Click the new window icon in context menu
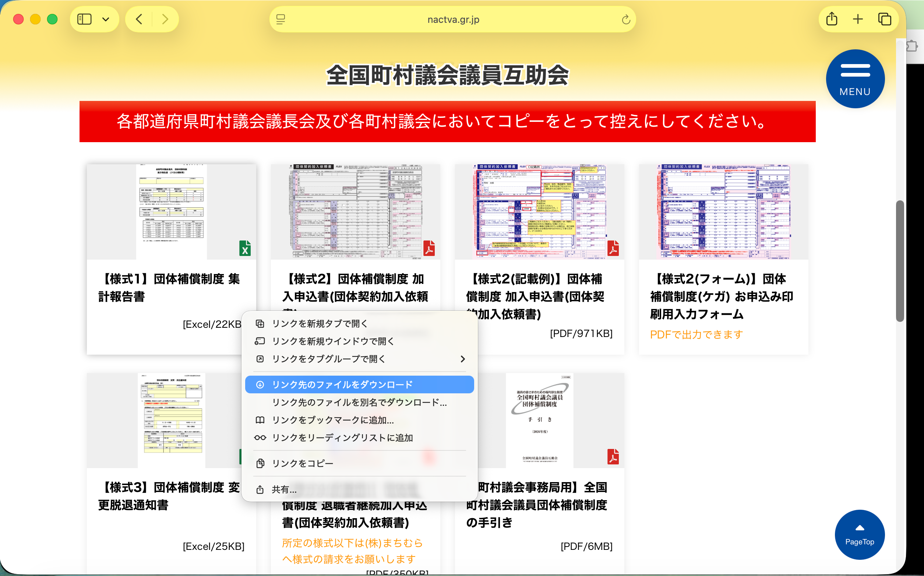The height and width of the screenshot is (576, 924). tap(260, 341)
